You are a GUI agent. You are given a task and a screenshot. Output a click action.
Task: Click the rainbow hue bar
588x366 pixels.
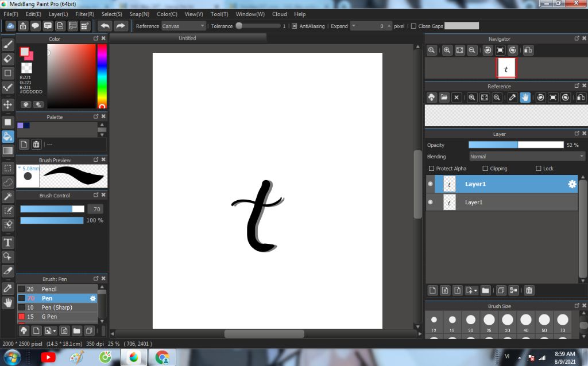(102, 76)
